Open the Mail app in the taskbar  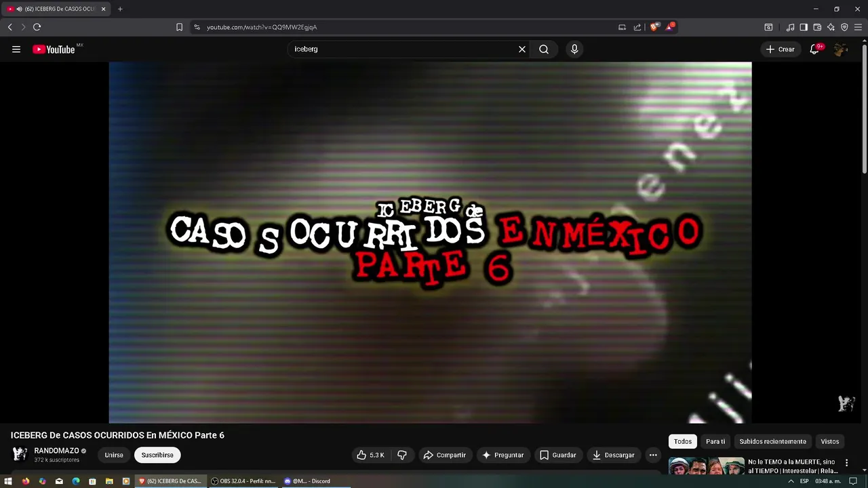click(59, 481)
